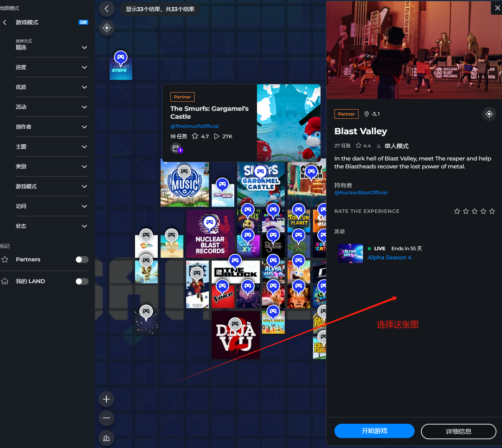This screenshot has width=502, height=448.
Task: Expand the 访问 filter
Action: pos(52,206)
